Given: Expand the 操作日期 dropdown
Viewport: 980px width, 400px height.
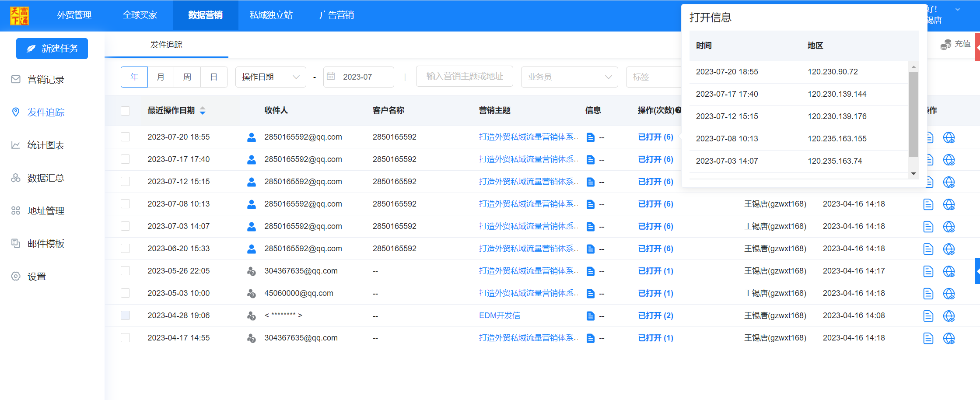Looking at the screenshot, I should (x=271, y=77).
